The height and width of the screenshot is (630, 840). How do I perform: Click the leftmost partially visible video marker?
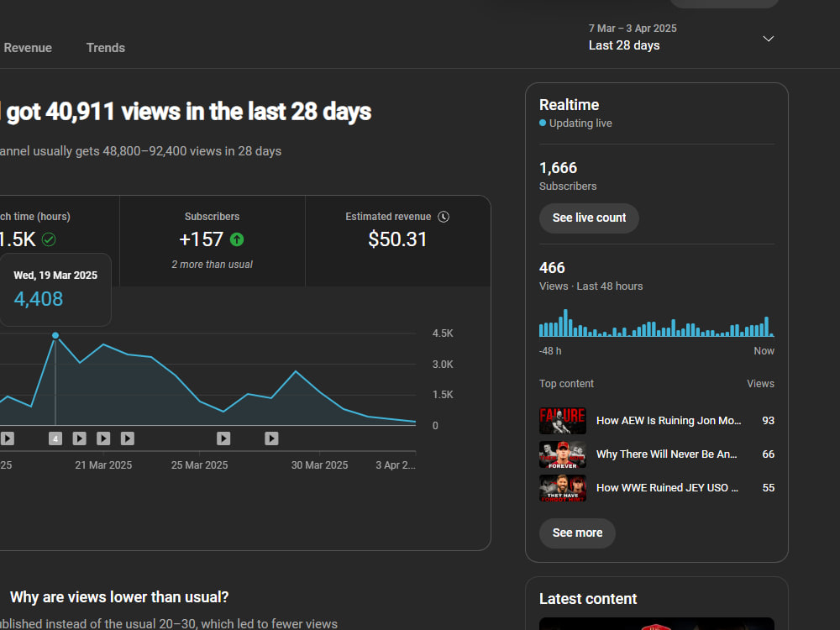pyautogui.click(x=7, y=438)
